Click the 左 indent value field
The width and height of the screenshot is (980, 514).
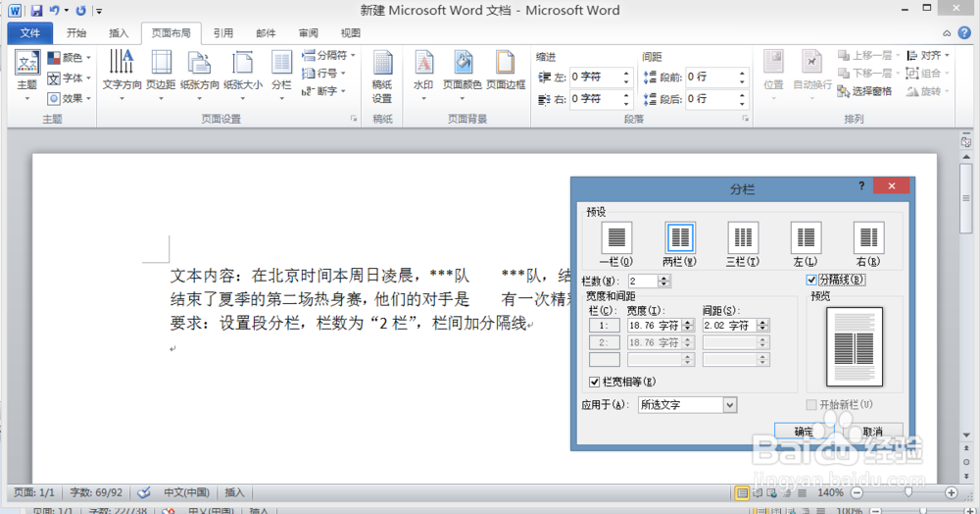point(596,77)
